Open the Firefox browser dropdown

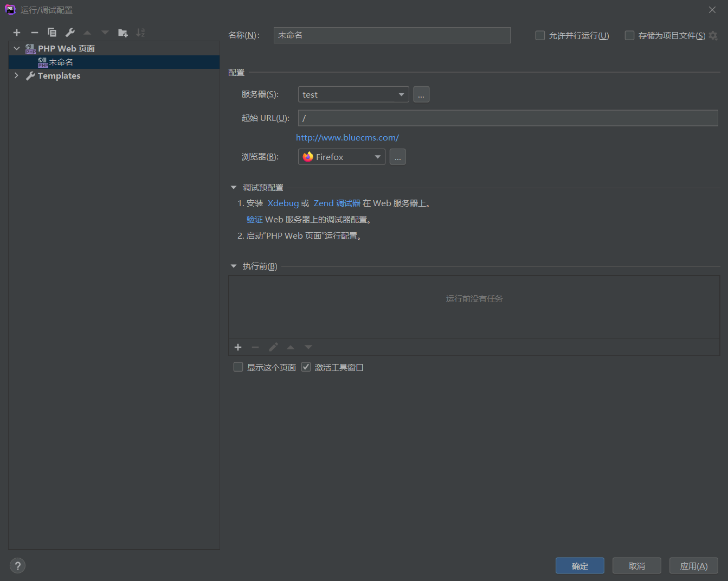pos(342,157)
